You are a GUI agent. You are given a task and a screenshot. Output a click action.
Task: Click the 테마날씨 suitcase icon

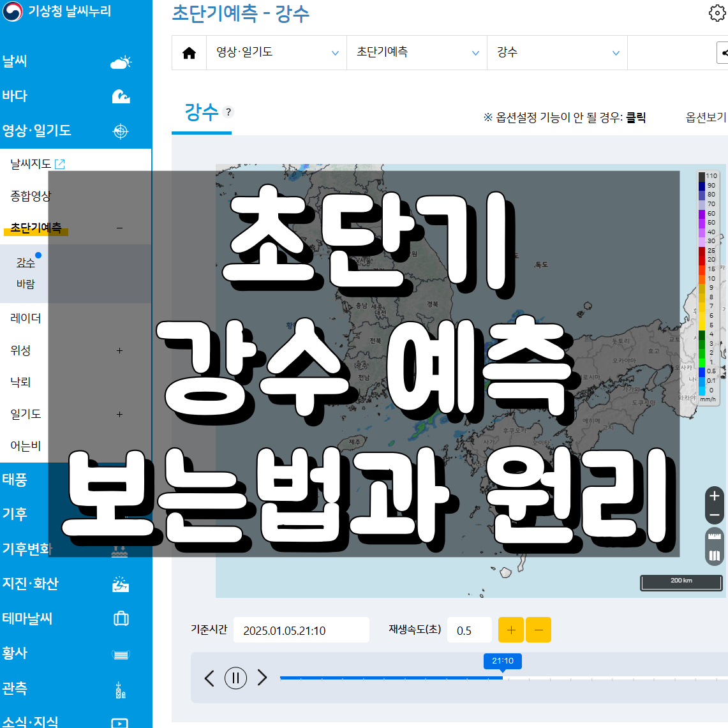[x=121, y=618]
